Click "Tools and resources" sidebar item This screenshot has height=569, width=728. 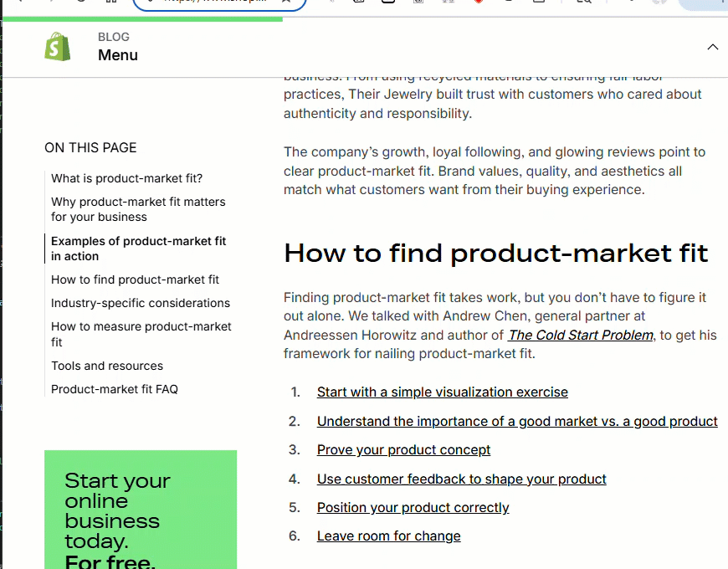click(107, 366)
